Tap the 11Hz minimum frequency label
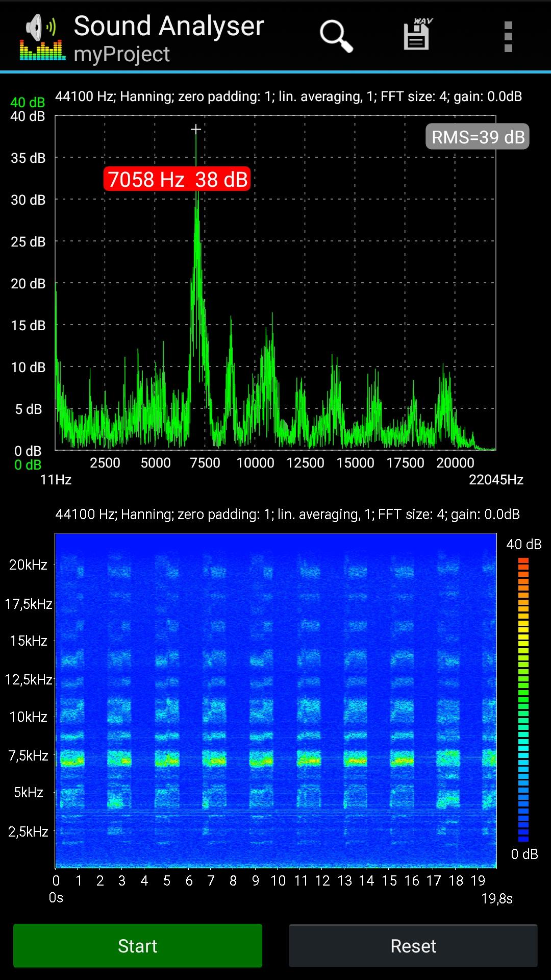Viewport: 551px width, 980px height. 56,480
